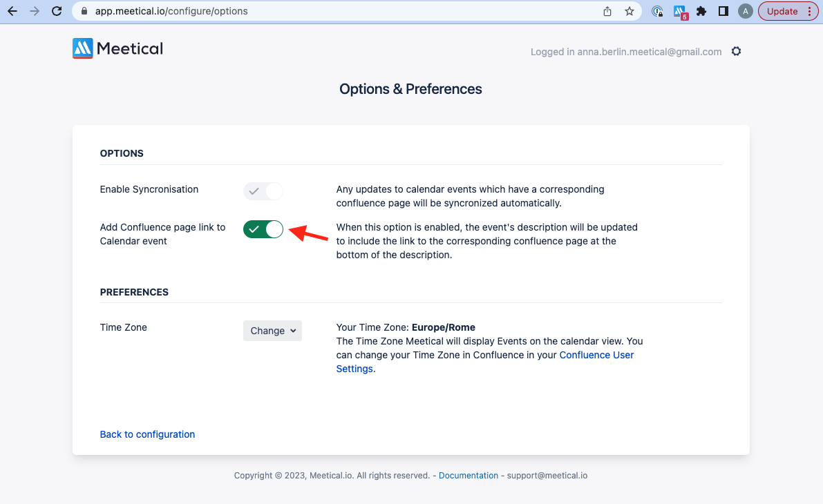The image size is (823, 504).
Task: Go back with browser back arrow
Action: 12,11
